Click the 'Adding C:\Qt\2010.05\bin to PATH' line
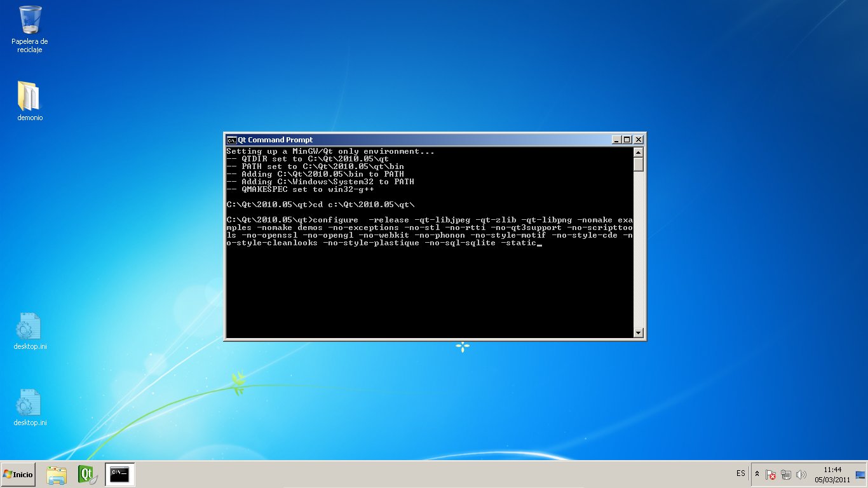 click(315, 174)
